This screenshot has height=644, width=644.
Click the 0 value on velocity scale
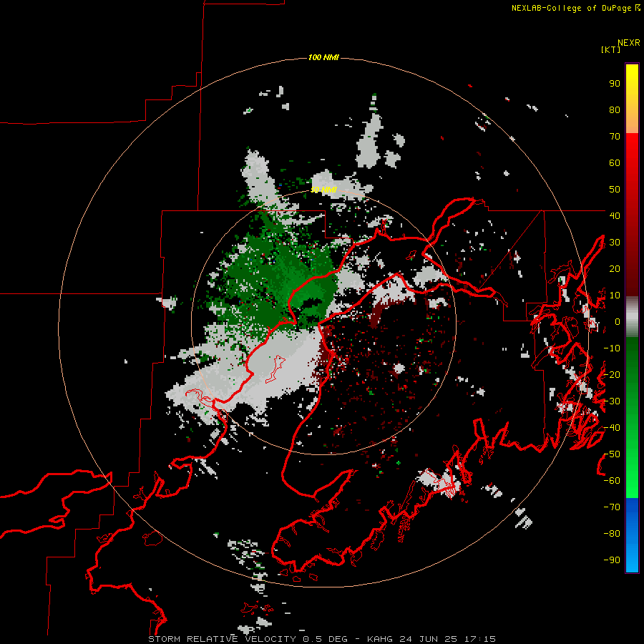618,322
